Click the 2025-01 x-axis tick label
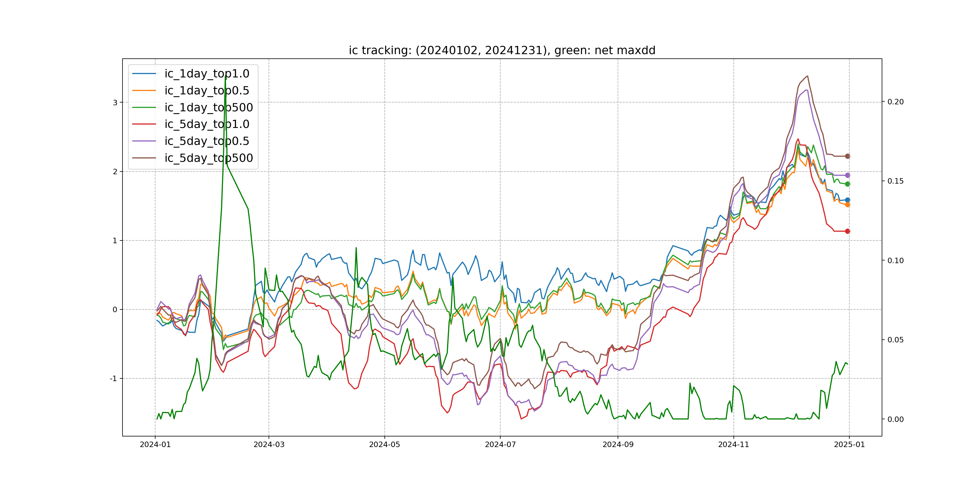The height and width of the screenshot is (490, 980). [849, 445]
